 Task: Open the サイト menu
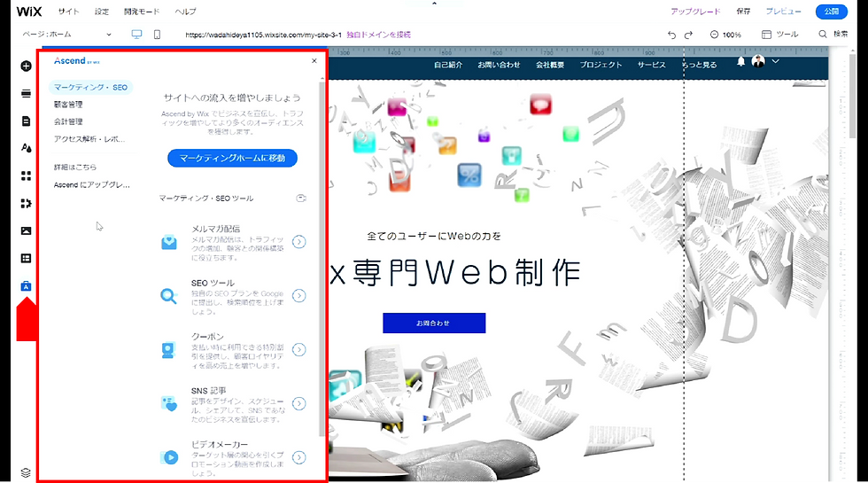click(68, 11)
